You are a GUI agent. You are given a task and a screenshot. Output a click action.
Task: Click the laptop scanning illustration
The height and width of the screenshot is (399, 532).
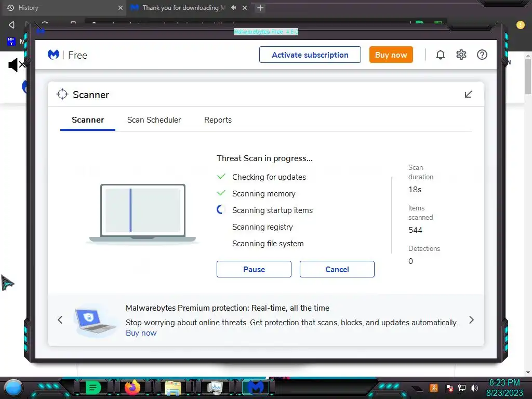(x=142, y=214)
